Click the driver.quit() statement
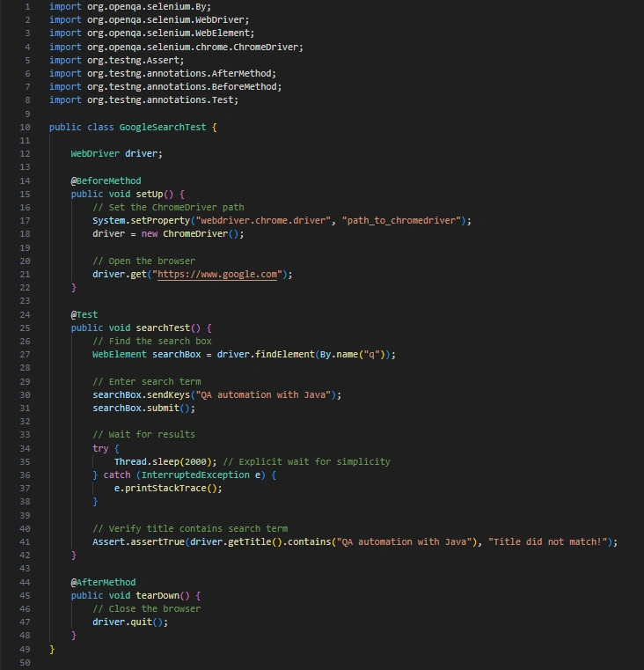 [x=130, y=622]
